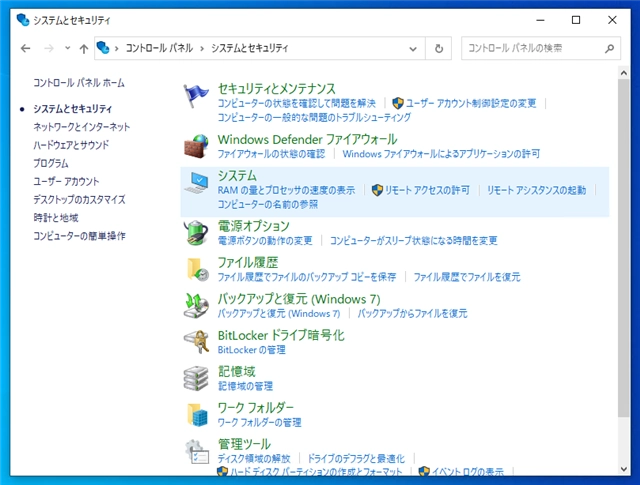The image size is (640, 485).
Task: Click the scrollbar down arrow
Action: click(624, 469)
